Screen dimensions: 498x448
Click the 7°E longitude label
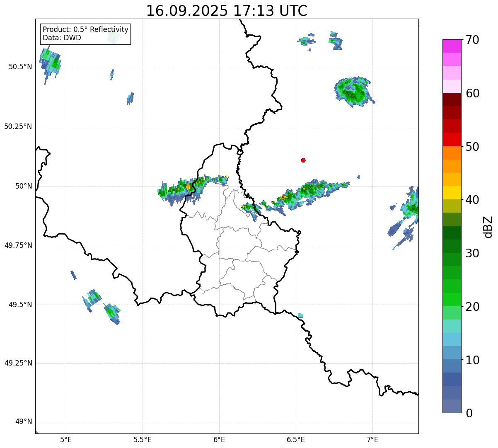click(x=372, y=439)
